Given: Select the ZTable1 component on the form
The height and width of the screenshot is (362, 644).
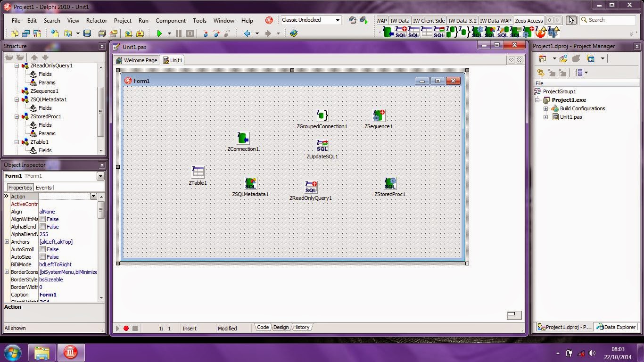Looking at the screenshot, I should (198, 172).
